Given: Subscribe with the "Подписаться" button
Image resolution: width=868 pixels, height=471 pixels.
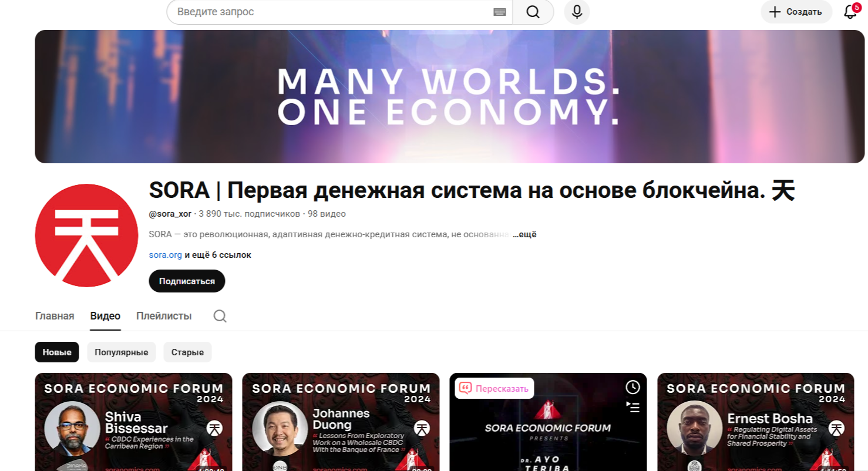Looking at the screenshot, I should (187, 281).
